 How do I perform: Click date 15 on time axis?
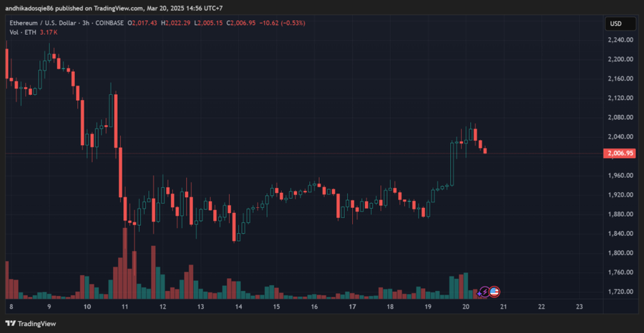276,307
